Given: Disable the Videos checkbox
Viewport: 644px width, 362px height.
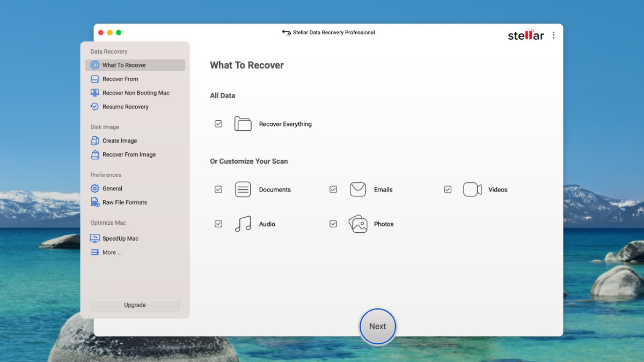Looking at the screenshot, I should [448, 189].
